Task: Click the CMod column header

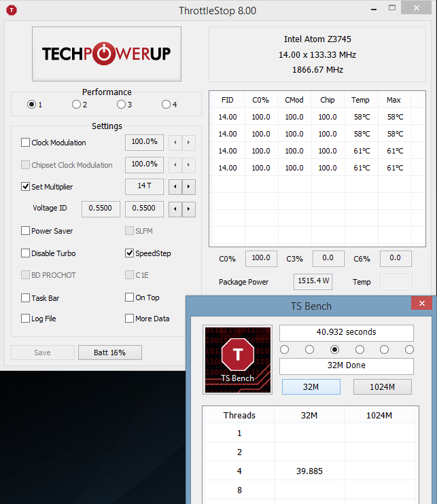Action: [294, 100]
